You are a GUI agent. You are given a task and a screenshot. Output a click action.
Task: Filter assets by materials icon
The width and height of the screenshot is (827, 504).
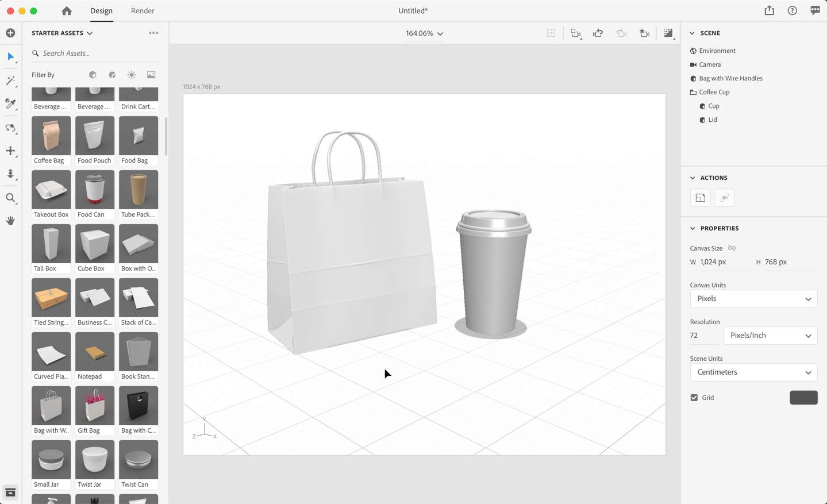click(112, 75)
